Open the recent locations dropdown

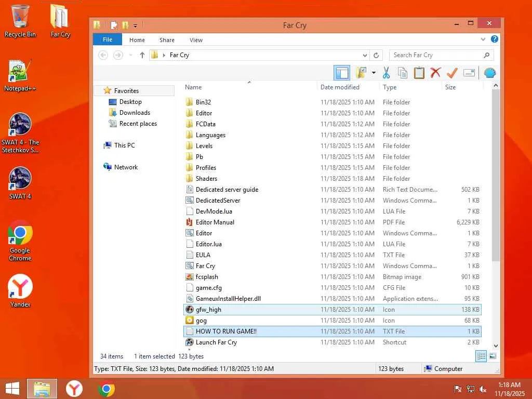[130, 55]
